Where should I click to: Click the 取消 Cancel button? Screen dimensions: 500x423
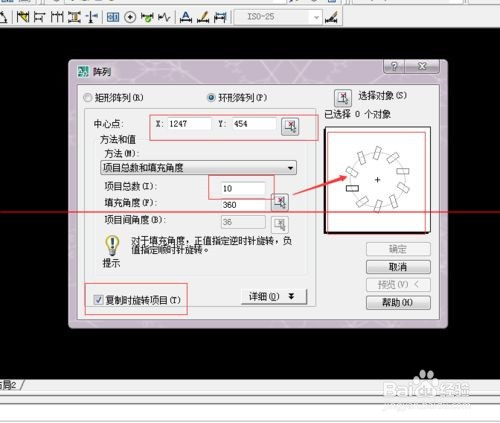[398, 267]
